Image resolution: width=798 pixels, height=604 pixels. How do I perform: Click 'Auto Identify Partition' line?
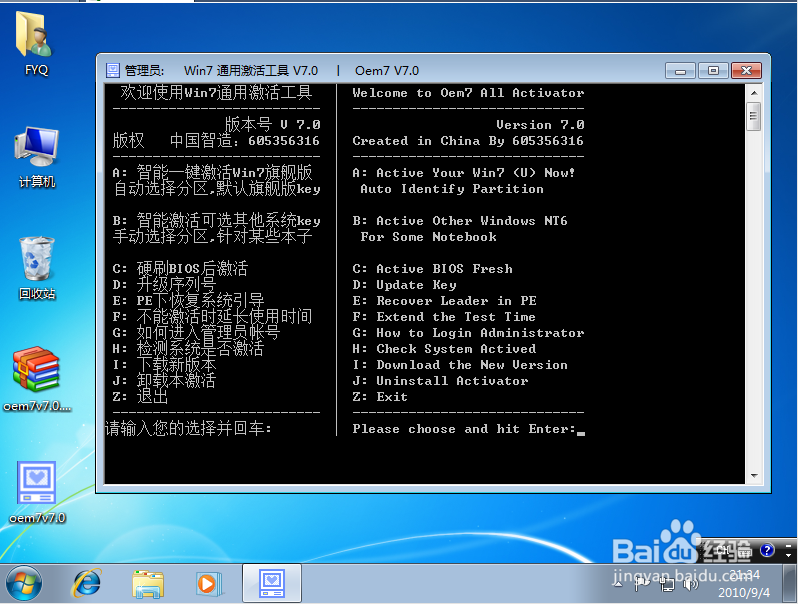(452, 189)
